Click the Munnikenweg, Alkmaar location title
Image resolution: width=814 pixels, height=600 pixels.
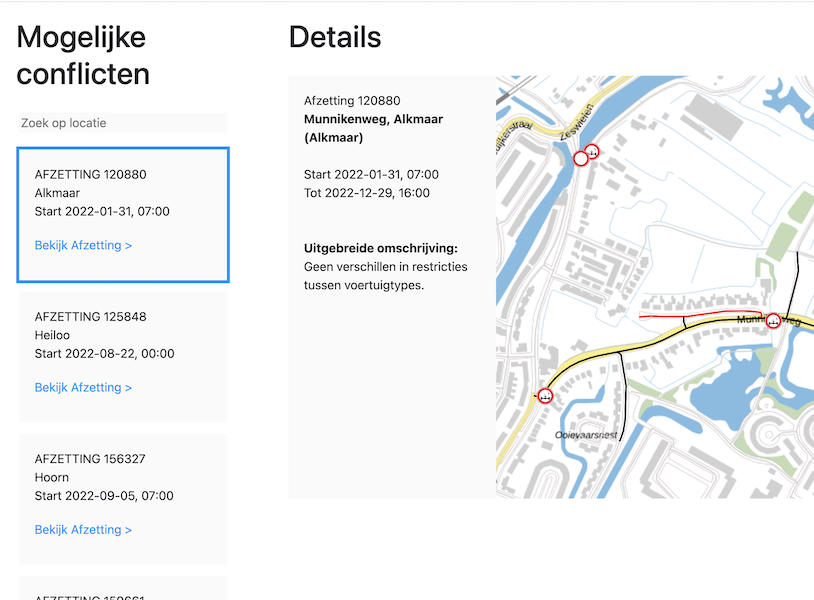(x=373, y=128)
